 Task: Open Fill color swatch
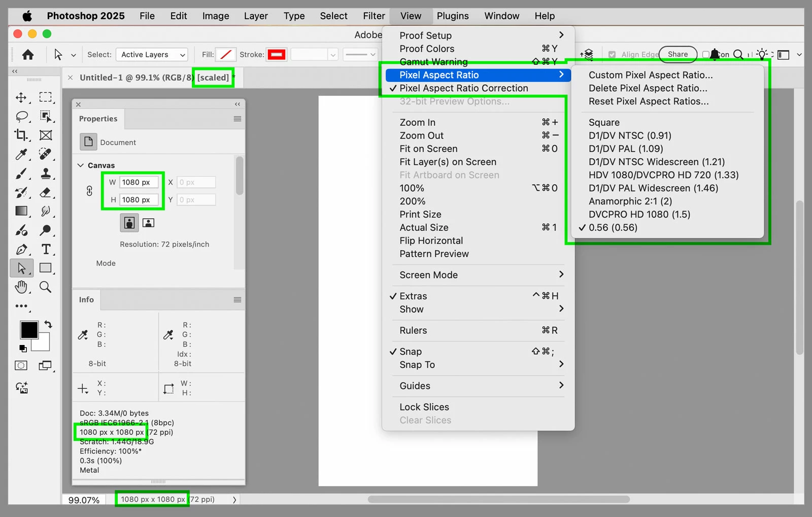(226, 54)
